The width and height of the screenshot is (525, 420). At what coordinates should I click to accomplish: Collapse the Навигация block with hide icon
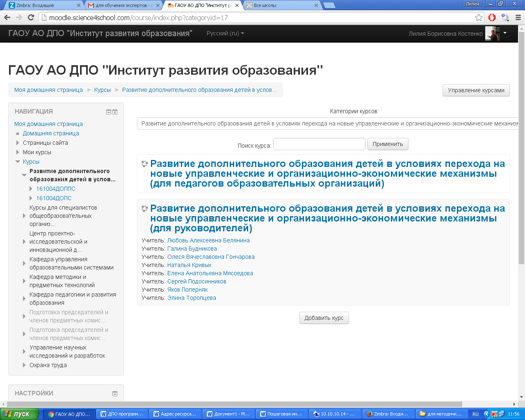109,112
